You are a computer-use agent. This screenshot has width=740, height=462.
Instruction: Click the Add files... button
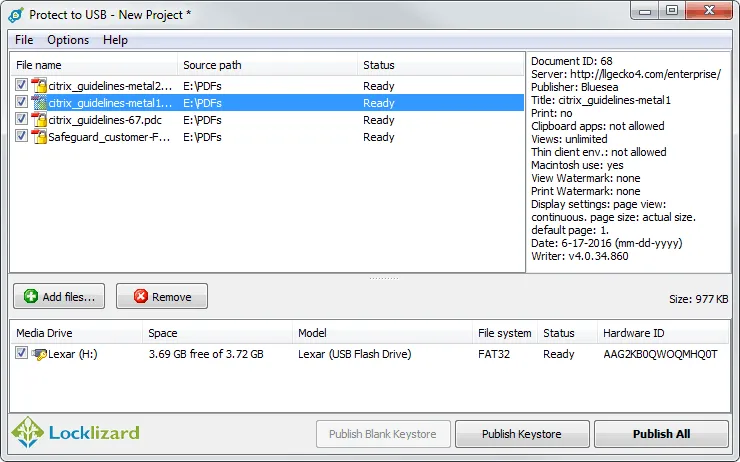(x=59, y=296)
